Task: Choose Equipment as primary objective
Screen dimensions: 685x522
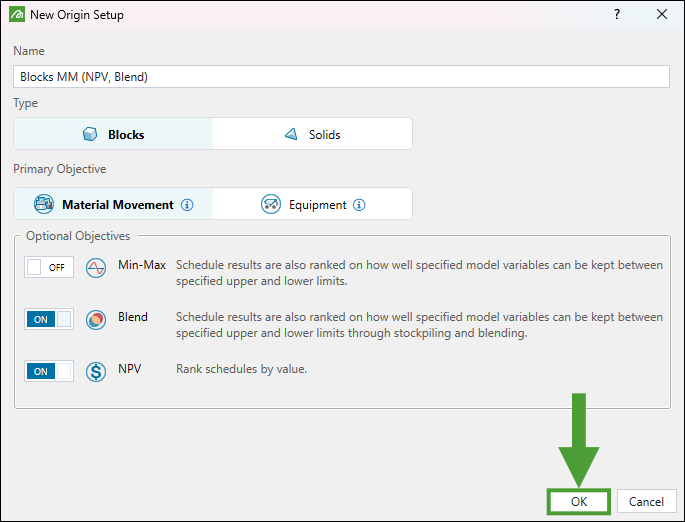Action: point(312,204)
